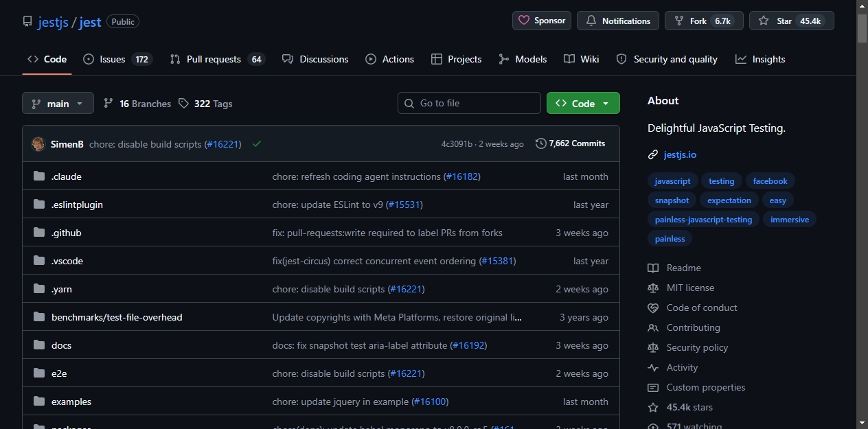Click folder icon beside .claude
868x429 pixels.
[x=39, y=176]
